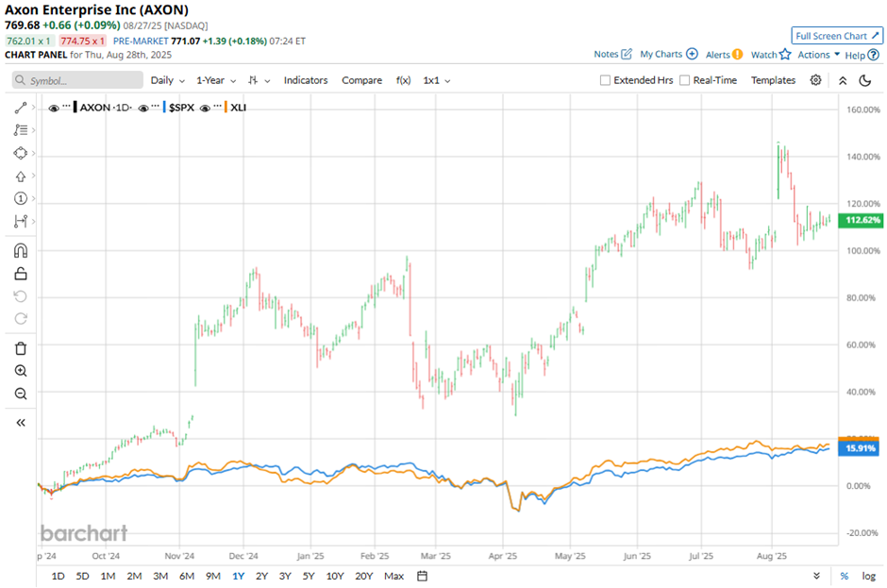
Task: Focus the Symbol search field
Action: point(77,80)
